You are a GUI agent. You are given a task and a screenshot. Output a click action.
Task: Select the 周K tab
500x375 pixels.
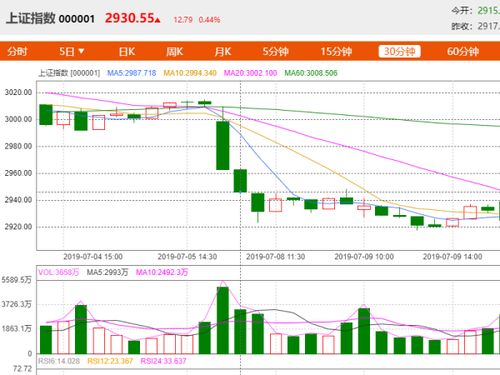[174, 52]
